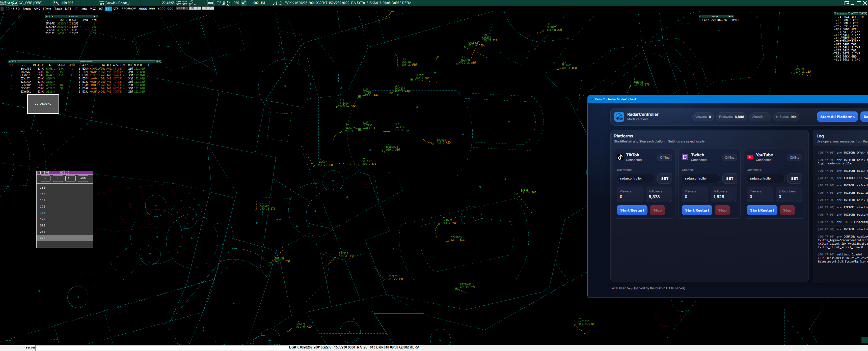868x351 pixels.
Task: Select the pencil drawing icon in top toolbar
Action: point(191,3)
